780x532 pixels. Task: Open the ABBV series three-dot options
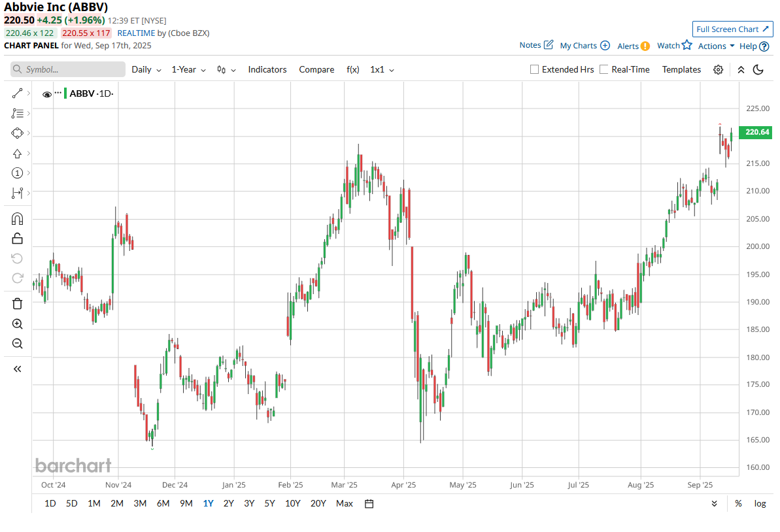(x=58, y=93)
